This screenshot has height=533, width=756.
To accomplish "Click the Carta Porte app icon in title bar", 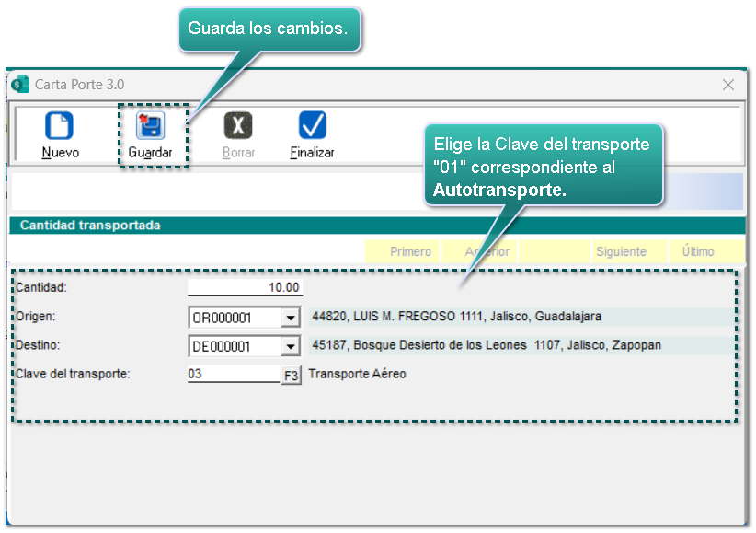I will click(20, 84).
